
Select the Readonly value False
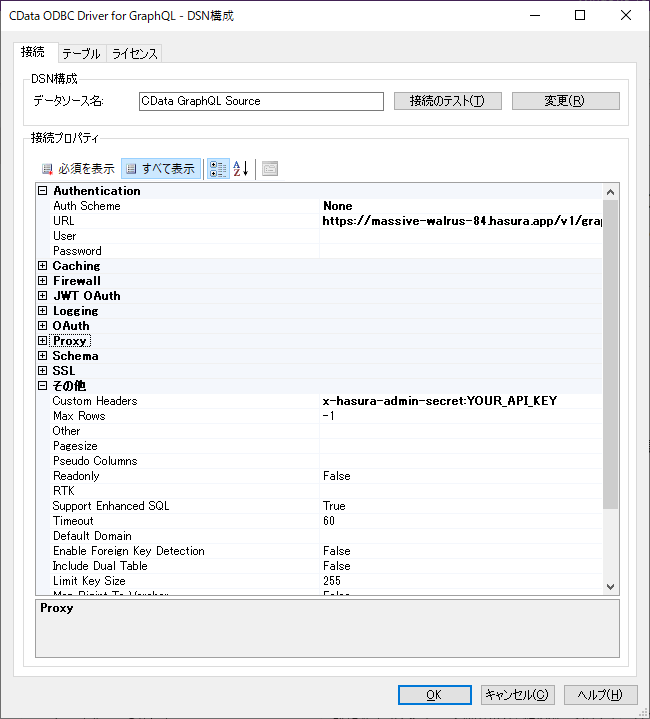coord(461,476)
